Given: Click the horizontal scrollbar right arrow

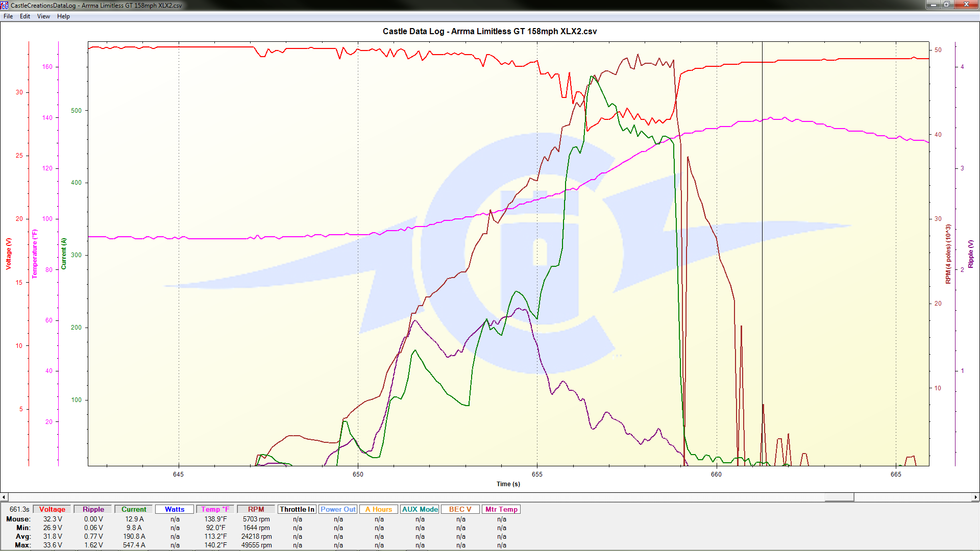Looking at the screenshot, I should pos(975,497).
